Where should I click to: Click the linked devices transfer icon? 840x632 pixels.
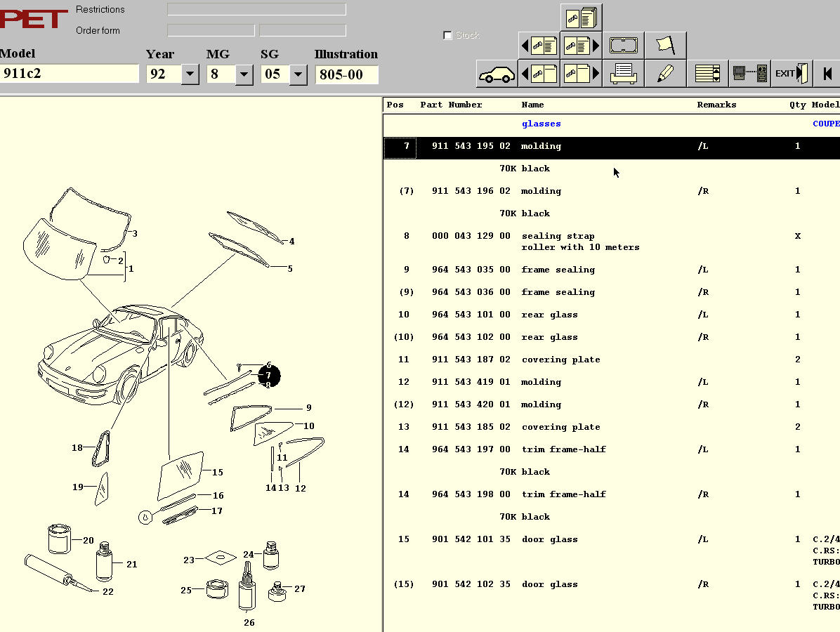[x=749, y=73]
